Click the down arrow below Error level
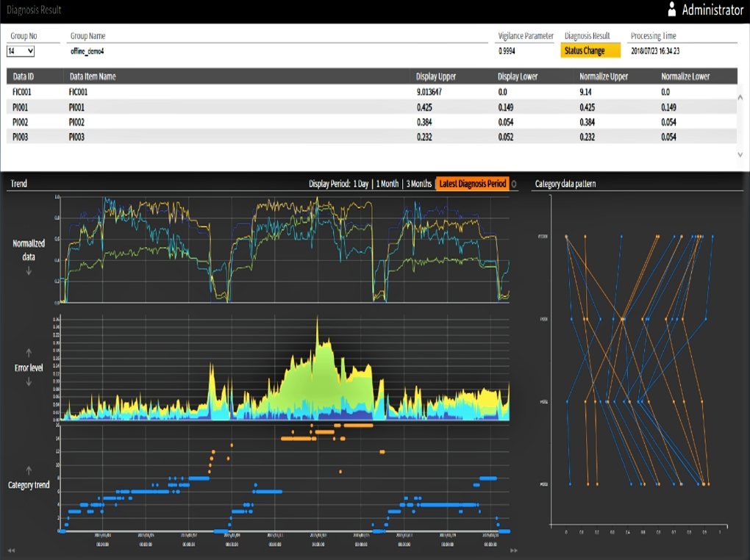Screen dimensions: 750x560 click(29, 381)
